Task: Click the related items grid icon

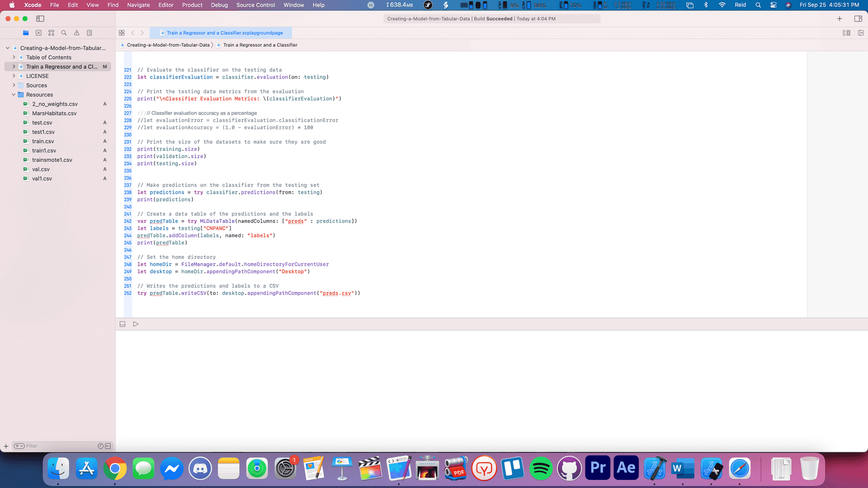Action: point(122,33)
